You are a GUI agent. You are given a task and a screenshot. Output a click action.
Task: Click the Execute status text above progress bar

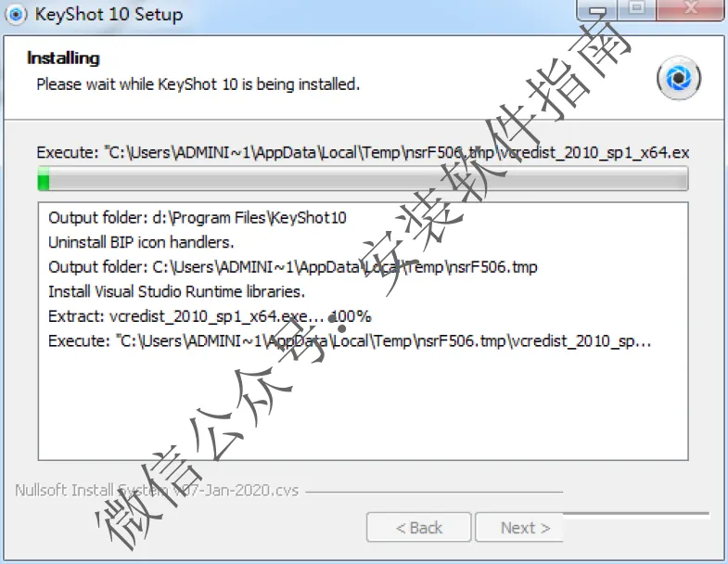(363, 152)
